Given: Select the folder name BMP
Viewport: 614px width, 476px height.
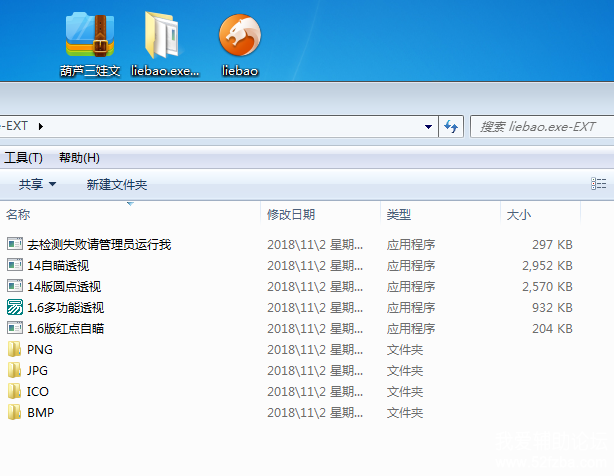Looking at the screenshot, I should [41, 413].
